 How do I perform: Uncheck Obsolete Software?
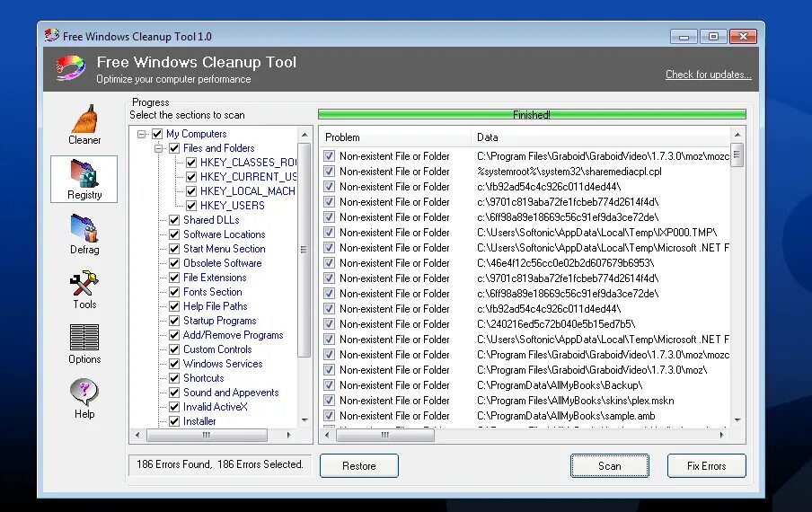click(x=174, y=263)
